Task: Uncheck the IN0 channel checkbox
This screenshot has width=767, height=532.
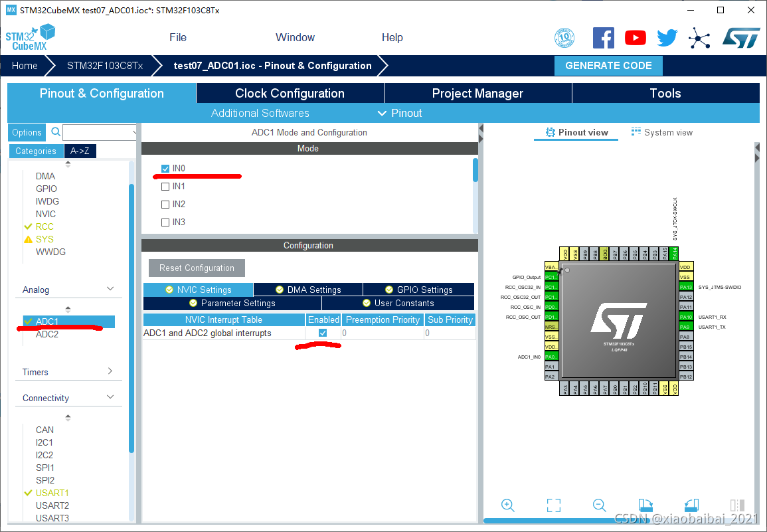Action: click(x=165, y=168)
